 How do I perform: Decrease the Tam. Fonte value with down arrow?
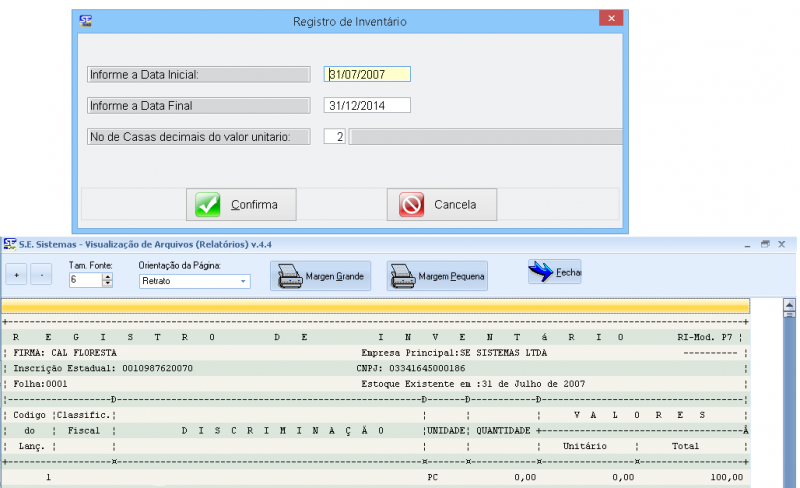pos(108,285)
